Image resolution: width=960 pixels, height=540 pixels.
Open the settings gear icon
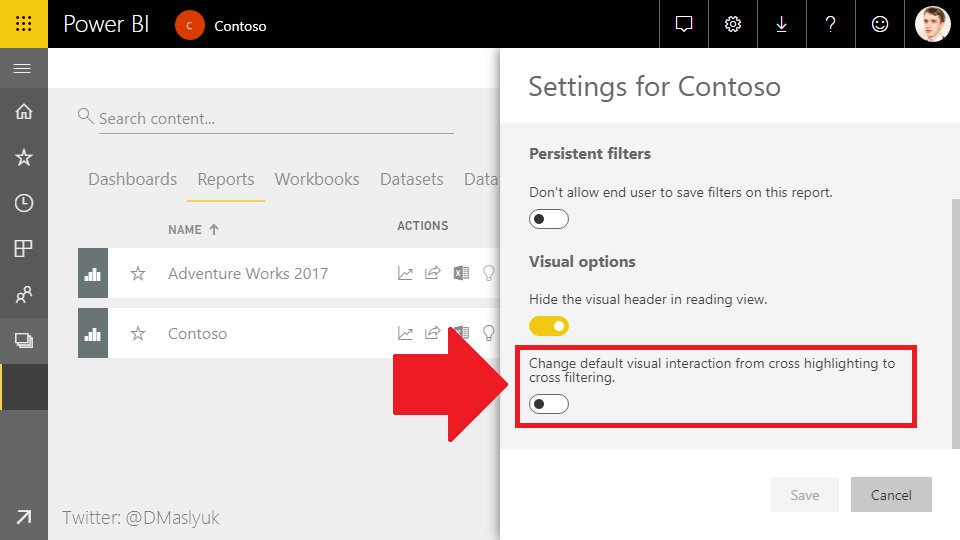click(732, 24)
